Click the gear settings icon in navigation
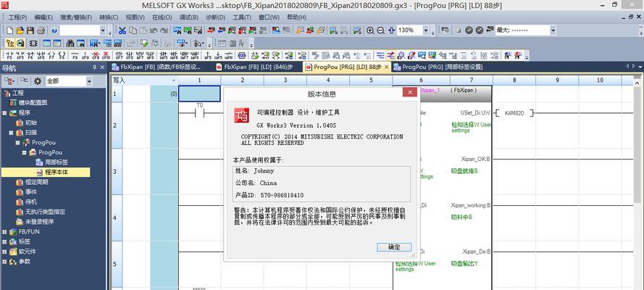The width and height of the screenshot is (644, 290). [x=38, y=81]
